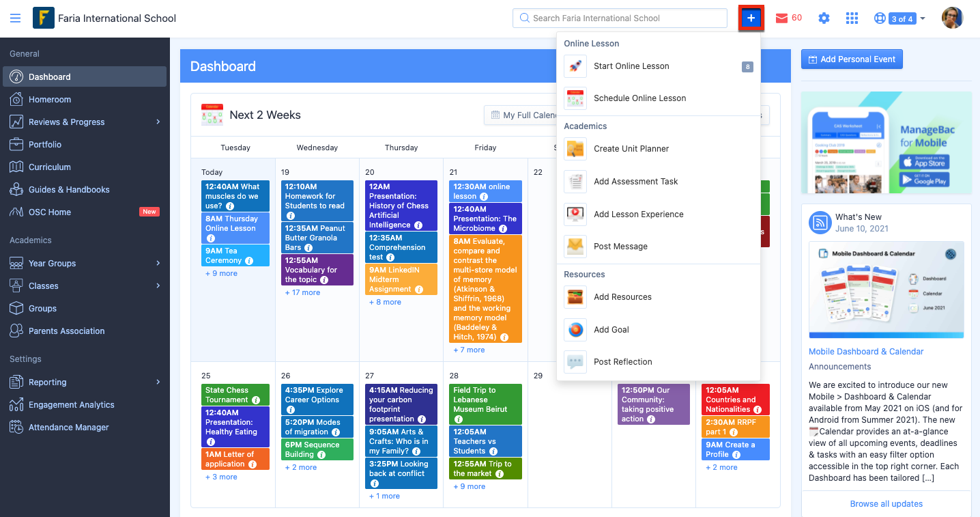Expand the Classes section
The image size is (980, 517).
tap(42, 285)
